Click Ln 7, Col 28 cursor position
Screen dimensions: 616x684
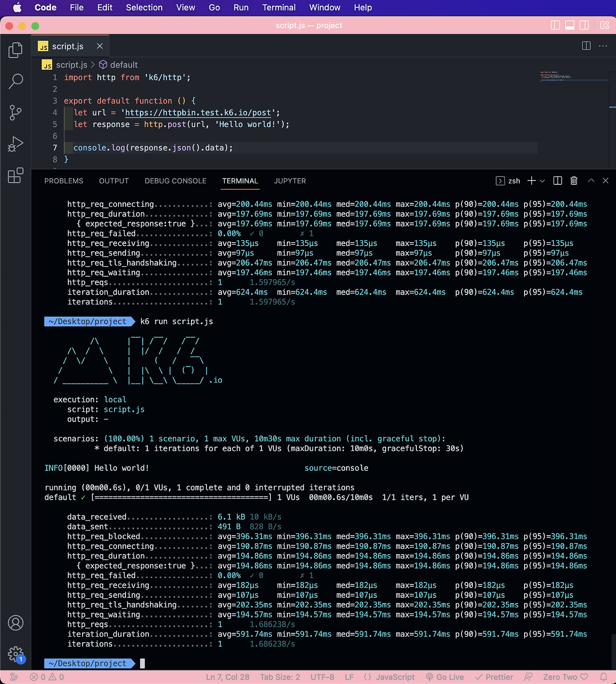(228, 677)
